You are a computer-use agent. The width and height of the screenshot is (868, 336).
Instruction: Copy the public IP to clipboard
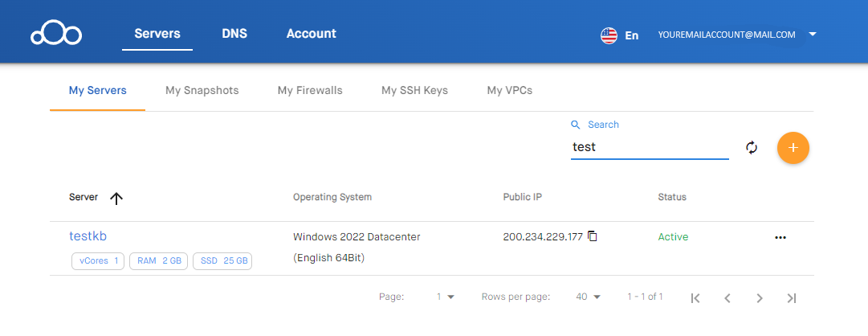(x=593, y=236)
